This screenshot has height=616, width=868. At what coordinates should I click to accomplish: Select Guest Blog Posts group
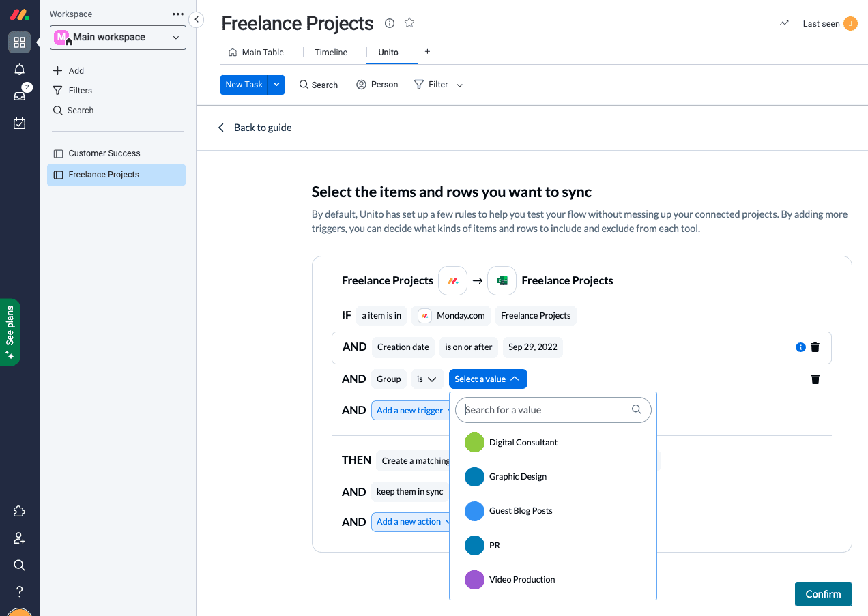pos(553,511)
